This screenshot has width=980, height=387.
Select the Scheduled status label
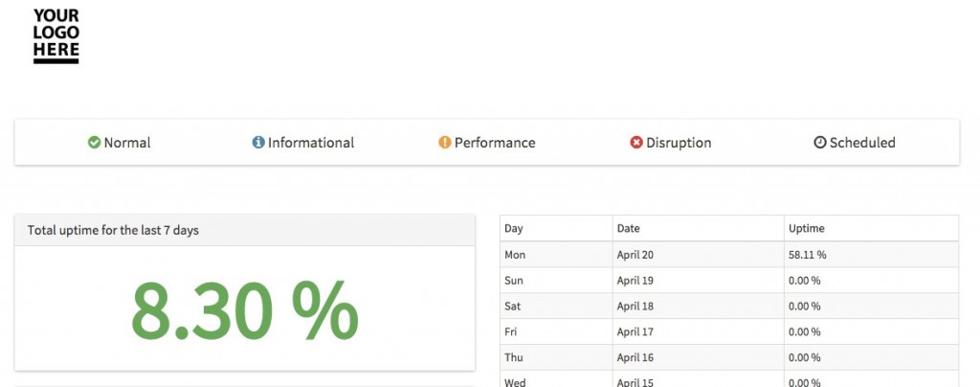(x=862, y=143)
